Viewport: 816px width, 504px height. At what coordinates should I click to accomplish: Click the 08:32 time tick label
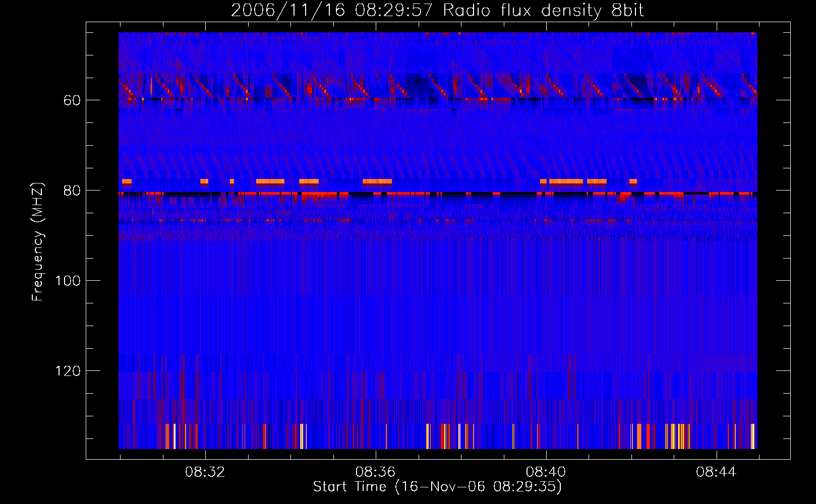205,472
